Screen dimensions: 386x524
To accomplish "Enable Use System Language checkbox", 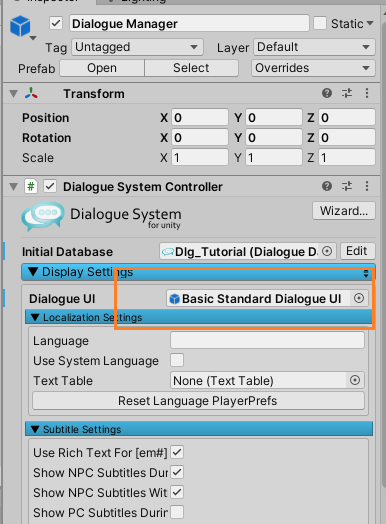I will coord(177,360).
